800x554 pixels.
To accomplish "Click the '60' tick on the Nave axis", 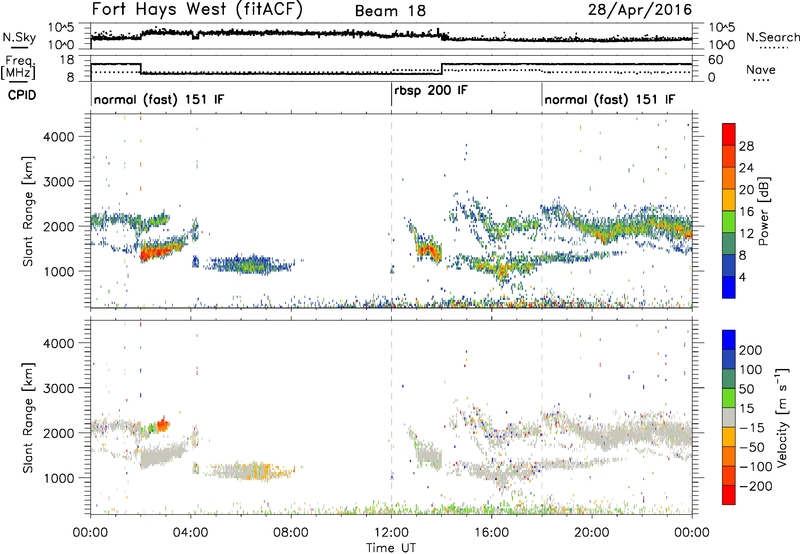I will click(716, 60).
